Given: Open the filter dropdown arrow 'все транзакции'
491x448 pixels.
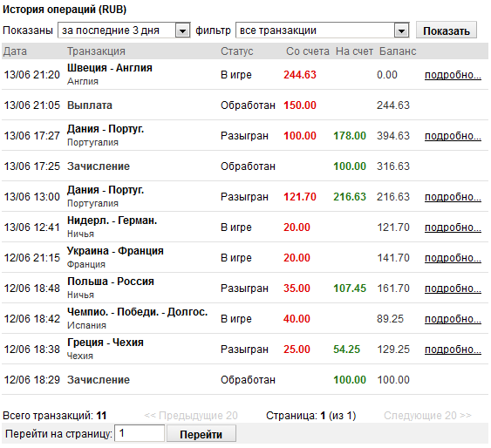Looking at the screenshot, I should (x=401, y=31).
